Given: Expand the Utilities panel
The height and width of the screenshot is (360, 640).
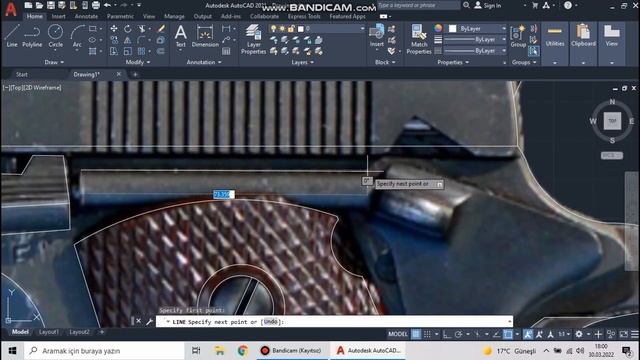Looking at the screenshot, I should [555, 44].
